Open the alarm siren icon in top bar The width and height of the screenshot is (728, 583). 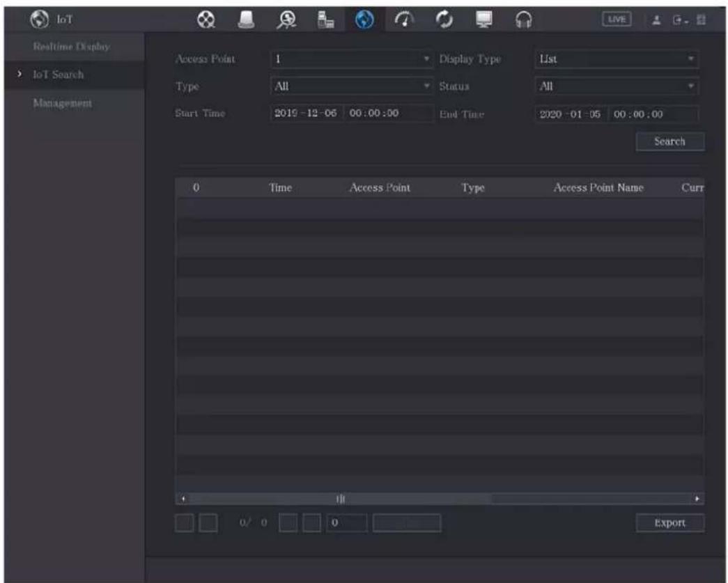(246, 20)
